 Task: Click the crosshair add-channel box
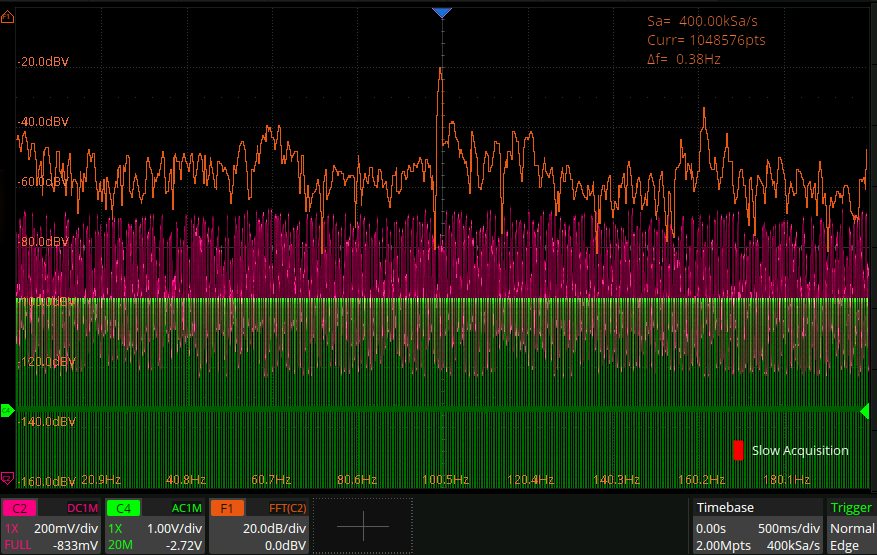(x=362, y=526)
